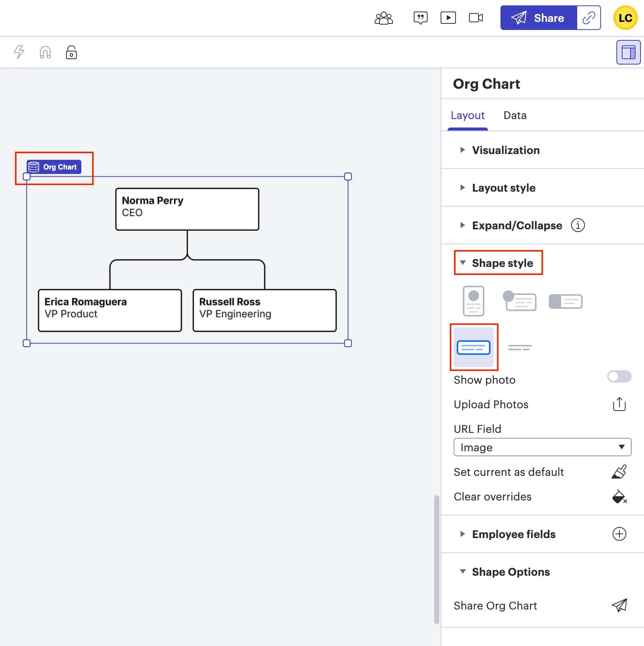The width and height of the screenshot is (644, 646).
Task: Choose side photo bar shape style
Action: tap(566, 301)
